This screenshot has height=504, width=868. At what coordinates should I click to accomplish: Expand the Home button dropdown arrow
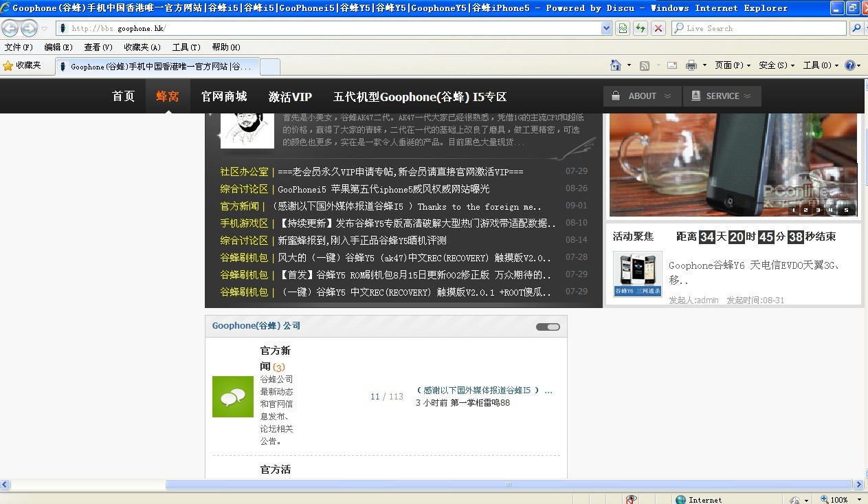629,65
